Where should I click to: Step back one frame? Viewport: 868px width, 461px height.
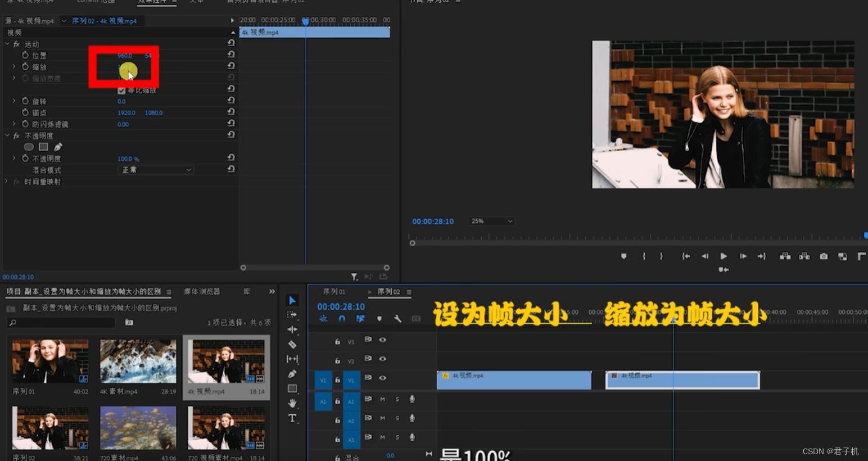point(704,256)
